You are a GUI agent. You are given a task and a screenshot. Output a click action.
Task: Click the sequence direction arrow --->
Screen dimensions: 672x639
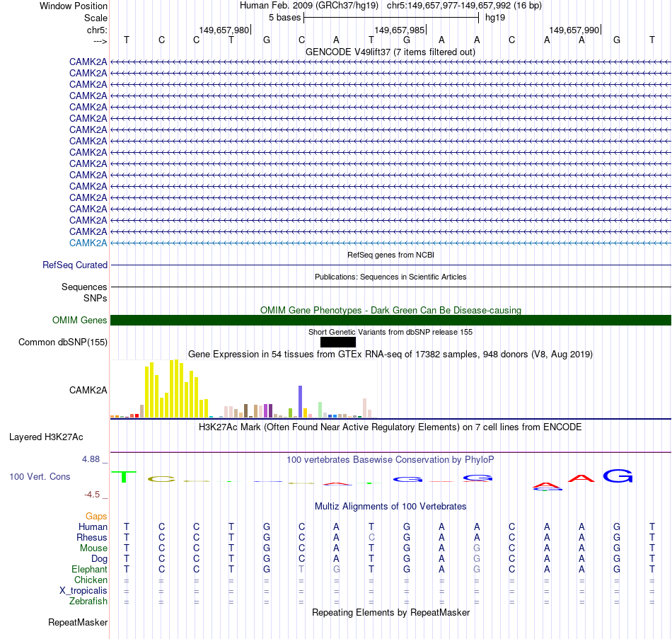[100, 41]
